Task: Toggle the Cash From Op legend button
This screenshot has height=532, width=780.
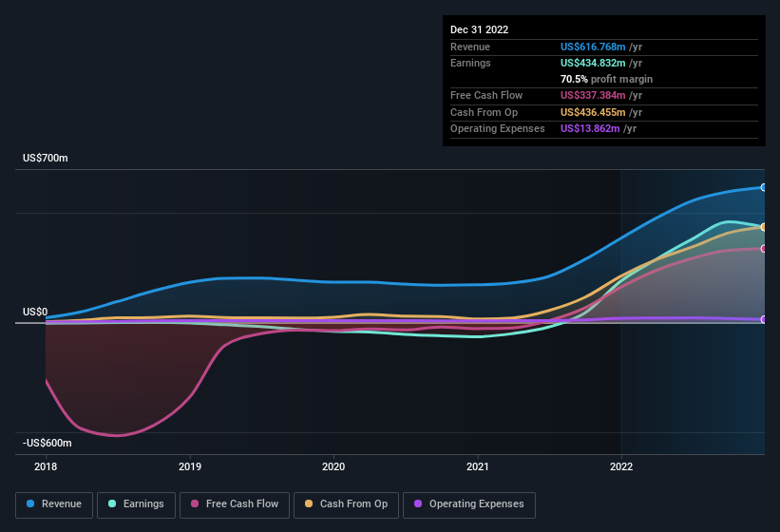Action: click(346, 504)
